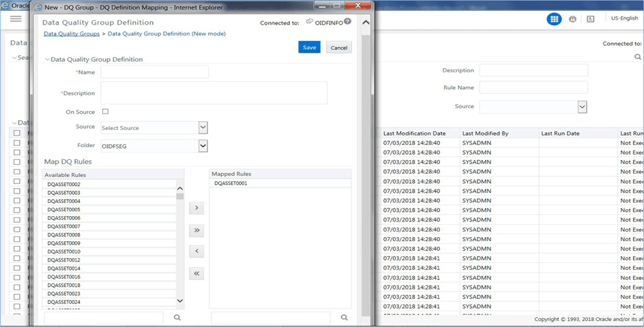Click the Available Rules scrollbar thumb
Screen dimensions: 644x327
coord(180,196)
